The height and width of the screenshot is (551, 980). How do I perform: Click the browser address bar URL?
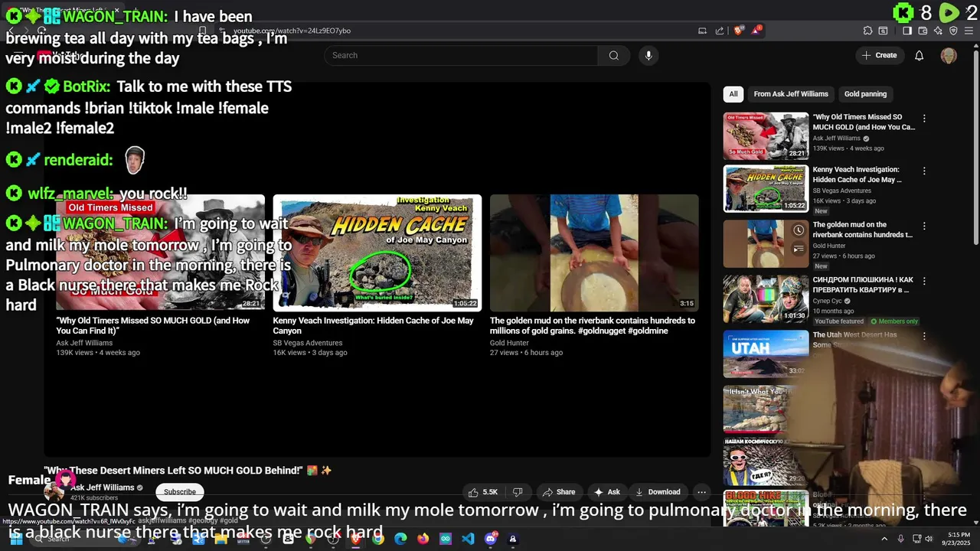coord(292,31)
